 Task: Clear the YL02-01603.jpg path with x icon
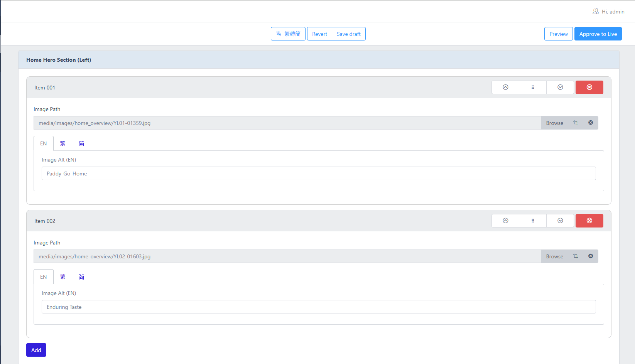[591, 256]
